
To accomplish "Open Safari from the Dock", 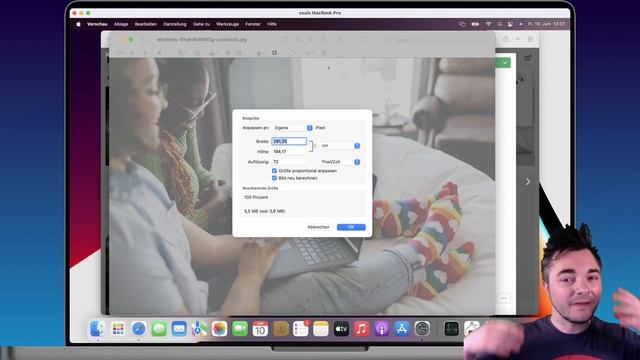I will coord(138,329).
